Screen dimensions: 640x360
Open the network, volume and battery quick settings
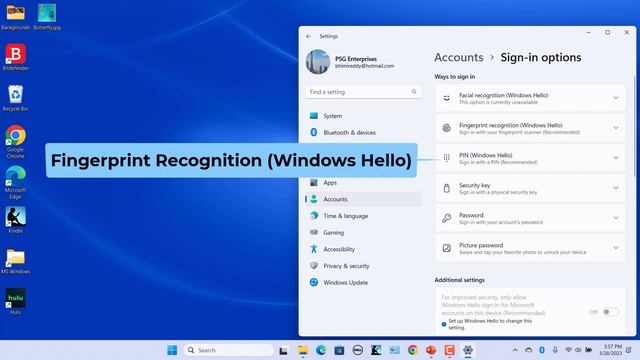578,350
